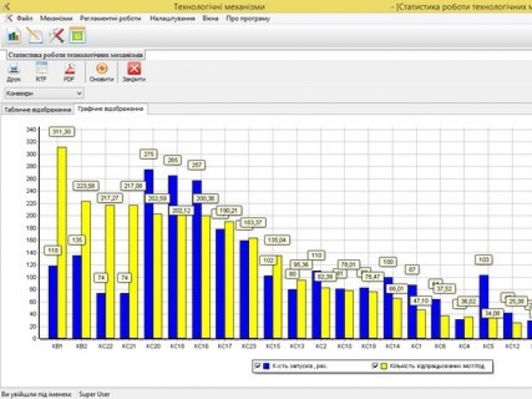Select the Графічне відображення tab
Screen dimensions: 532x399
[110, 109]
